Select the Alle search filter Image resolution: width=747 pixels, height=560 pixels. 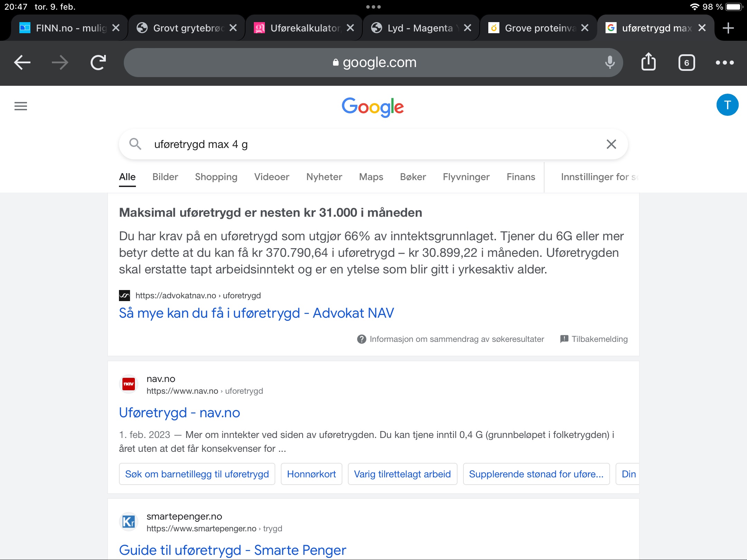127,177
